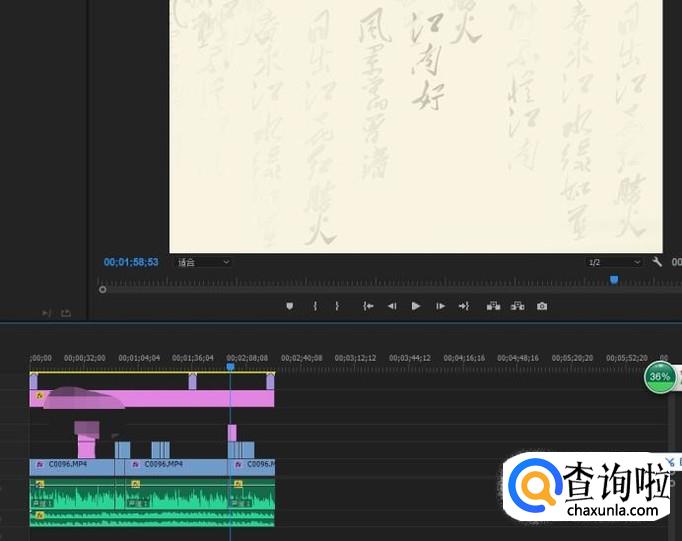This screenshot has width=682, height=541.
Task: Step back one frame
Action: coord(392,306)
